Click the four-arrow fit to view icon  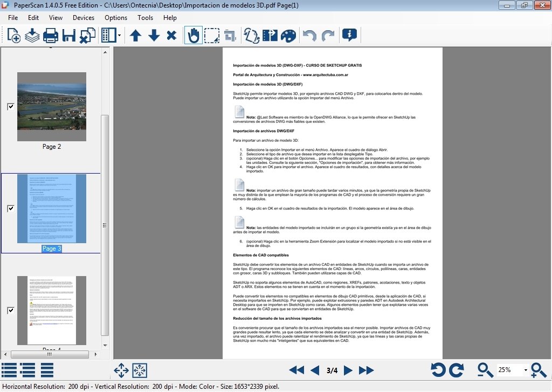121,370
